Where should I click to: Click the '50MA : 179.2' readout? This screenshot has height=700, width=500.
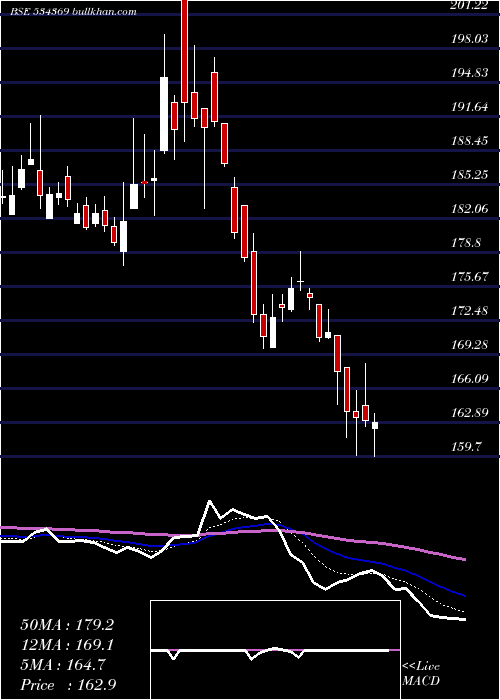pyautogui.click(x=67, y=625)
